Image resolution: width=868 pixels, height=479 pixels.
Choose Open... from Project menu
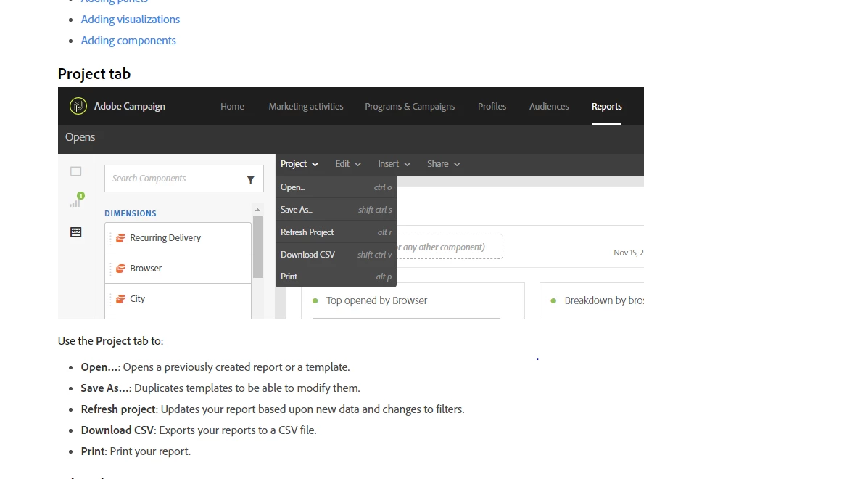coord(336,187)
